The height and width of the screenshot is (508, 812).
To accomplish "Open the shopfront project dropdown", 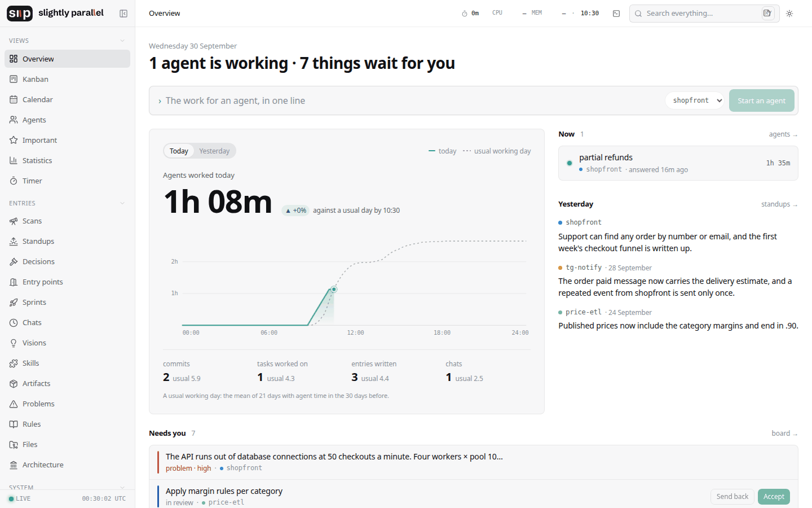I will point(695,100).
